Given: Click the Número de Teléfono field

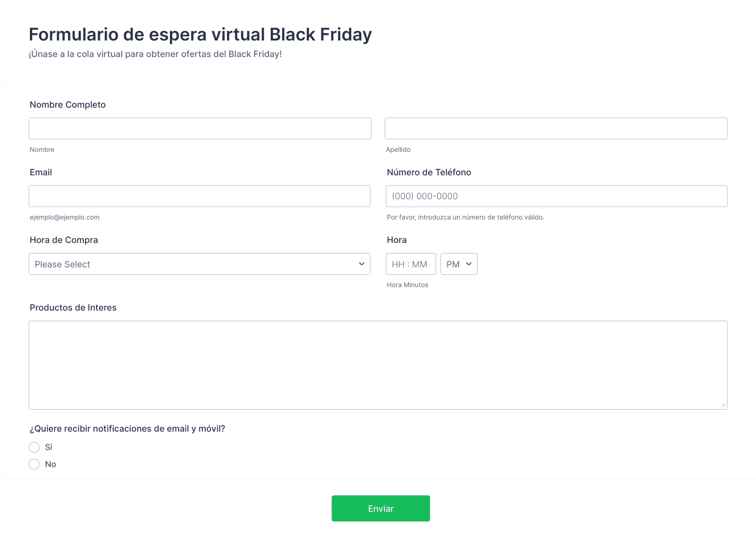Looking at the screenshot, I should pos(556,196).
